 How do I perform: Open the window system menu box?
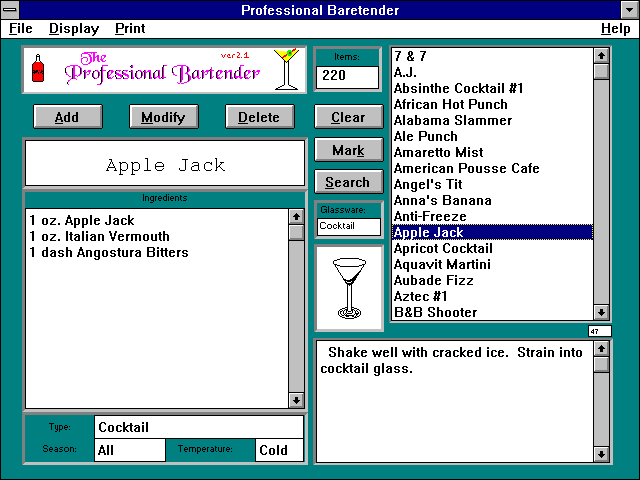[11, 10]
